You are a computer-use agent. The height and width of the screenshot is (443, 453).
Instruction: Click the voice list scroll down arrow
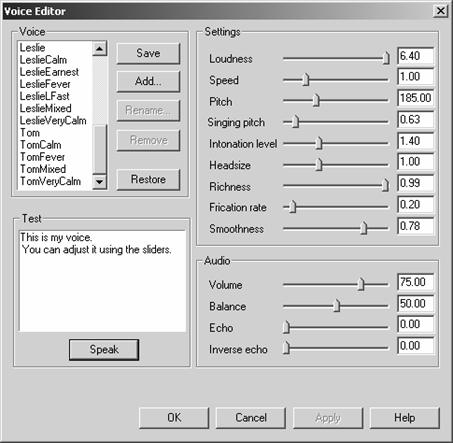tap(99, 182)
